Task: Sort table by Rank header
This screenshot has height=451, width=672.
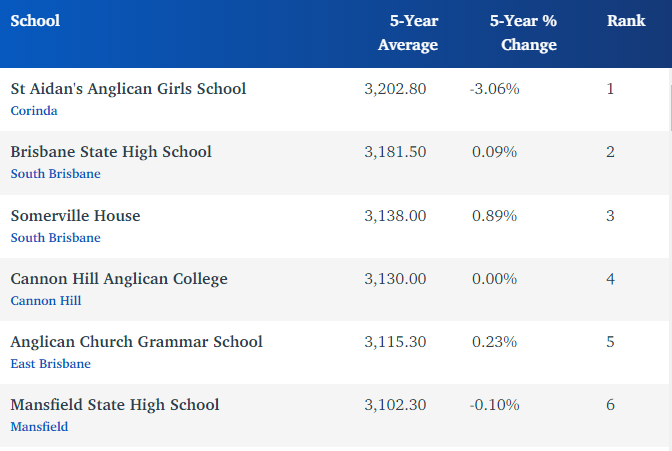Action: pos(626,21)
